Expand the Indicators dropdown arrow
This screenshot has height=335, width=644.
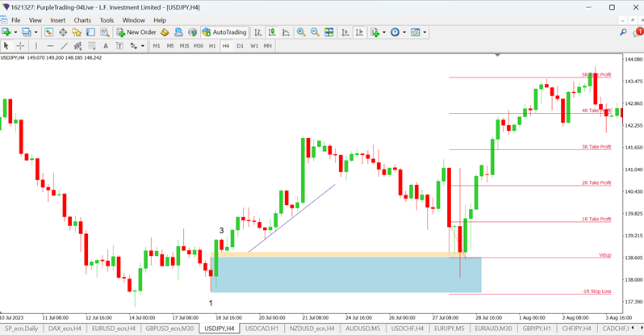coord(384,32)
